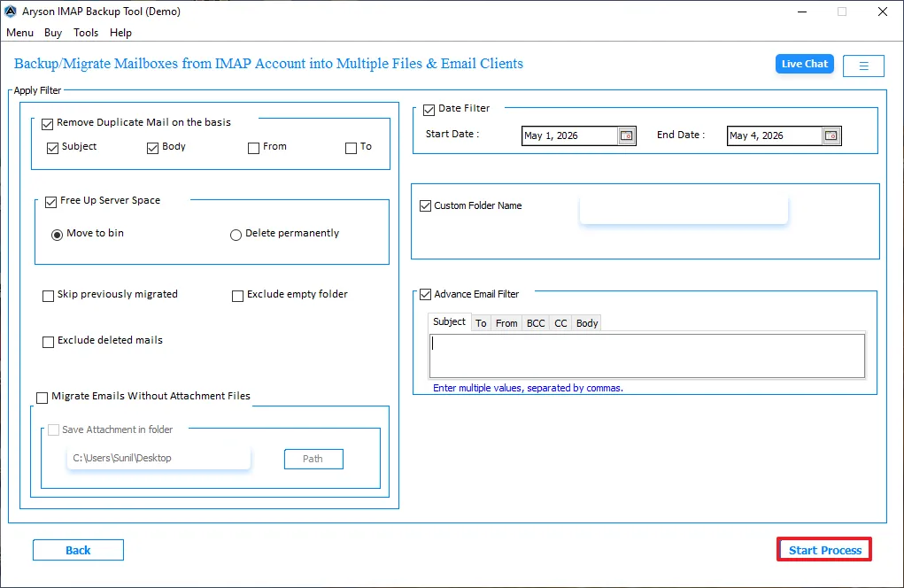Switch to the BCC filter tab
This screenshot has height=588, width=904.
tap(536, 323)
